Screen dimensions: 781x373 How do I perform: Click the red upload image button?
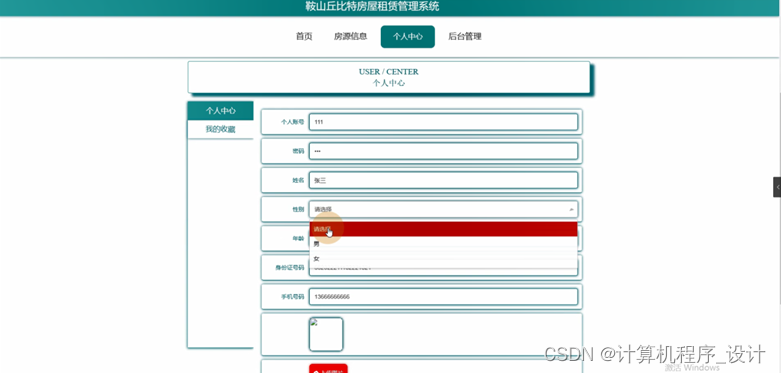[328, 369]
